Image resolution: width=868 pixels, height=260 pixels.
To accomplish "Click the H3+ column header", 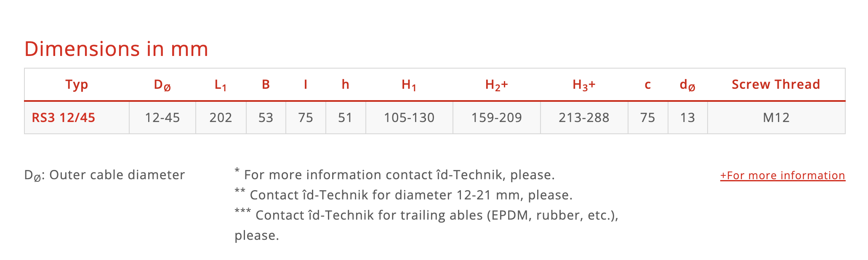I will point(583,85).
